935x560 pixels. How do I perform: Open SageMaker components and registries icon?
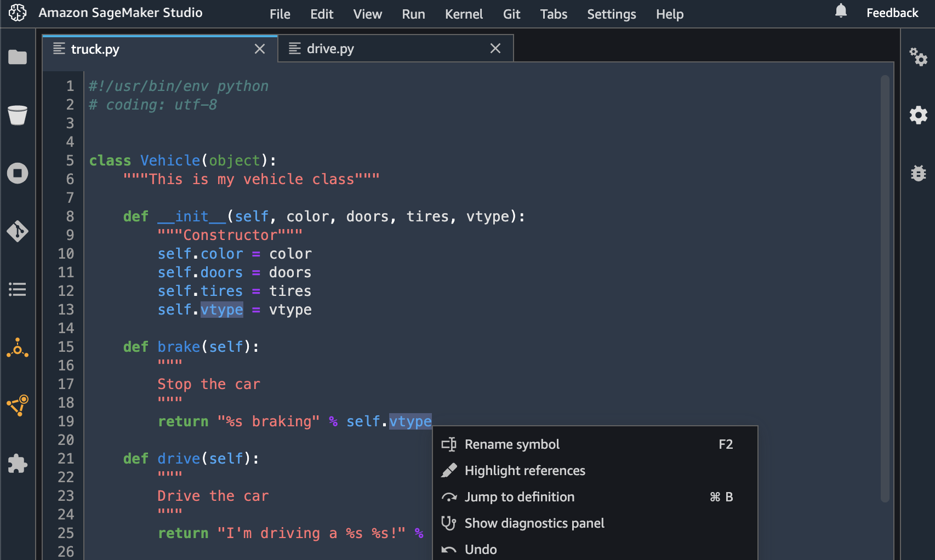click(18, 405)
